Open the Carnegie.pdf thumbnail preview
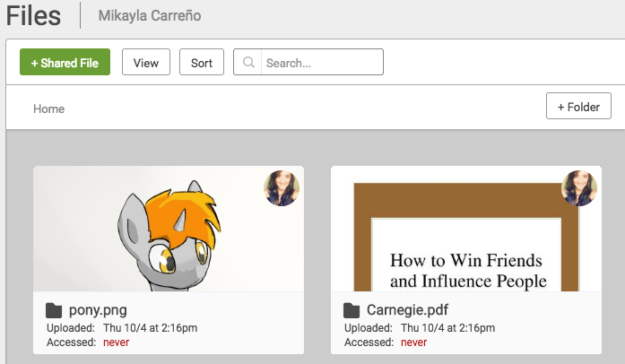This screenshot has width=625, height=364. point(466,229)
